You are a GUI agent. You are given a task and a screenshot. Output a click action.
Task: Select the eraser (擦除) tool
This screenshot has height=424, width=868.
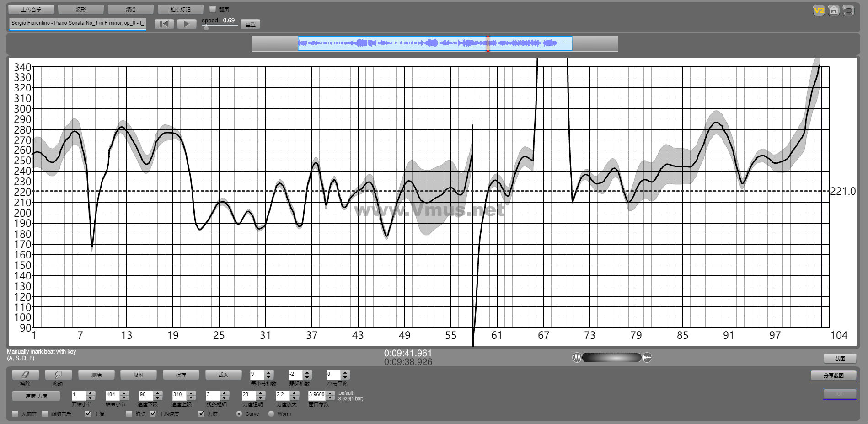pyautogui.click(x=25, y=375)
